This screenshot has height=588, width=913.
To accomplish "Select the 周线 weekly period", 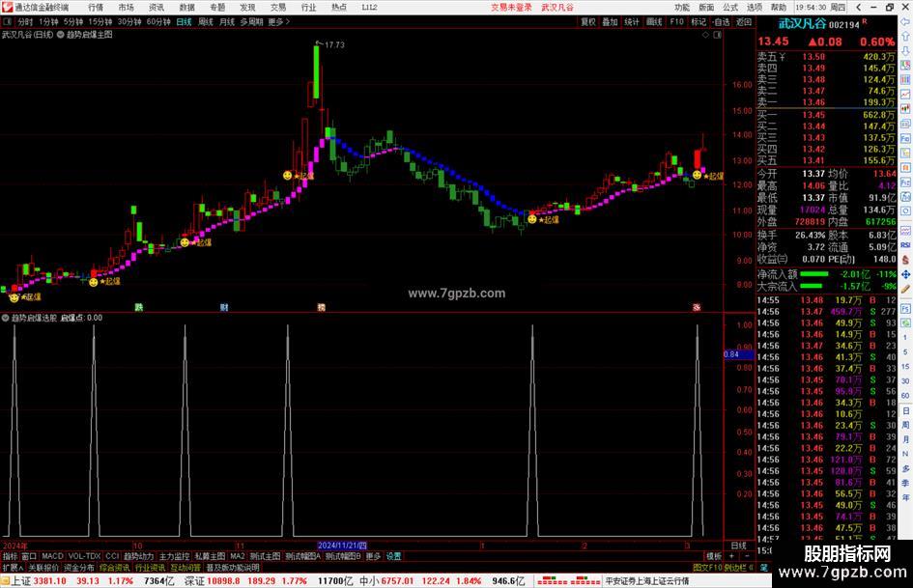I will pos(206,21).
